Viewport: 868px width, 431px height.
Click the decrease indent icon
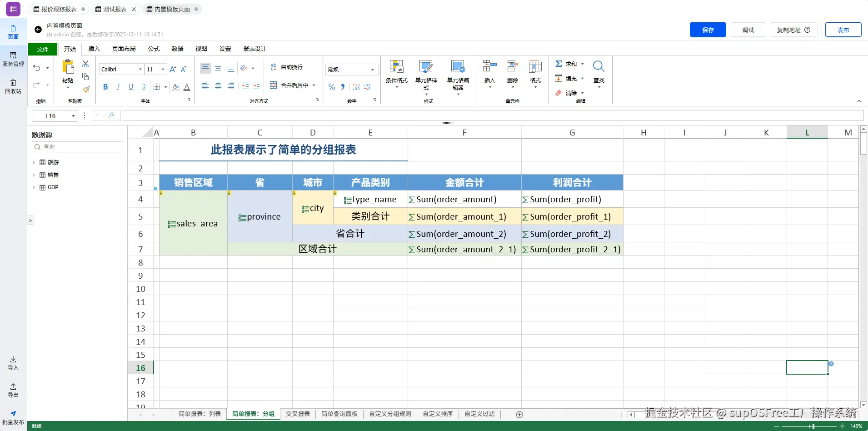245,85
